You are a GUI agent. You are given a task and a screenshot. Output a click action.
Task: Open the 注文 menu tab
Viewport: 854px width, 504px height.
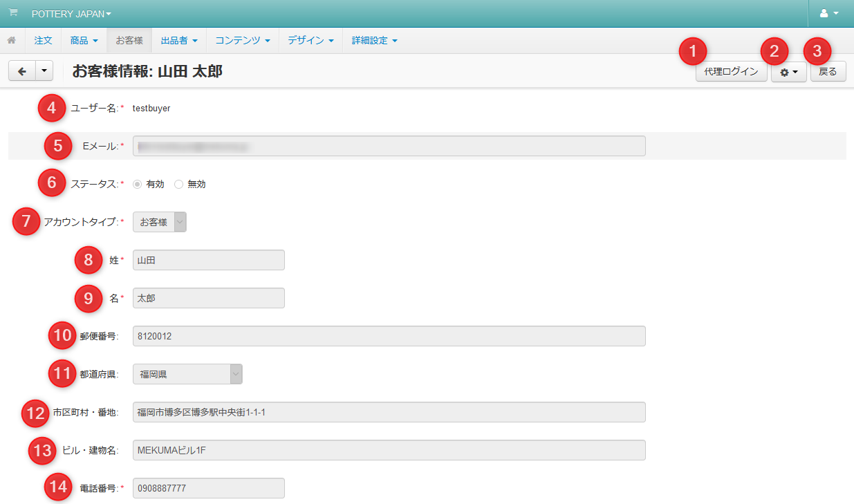pyautogui.click(x=43, y=41)
